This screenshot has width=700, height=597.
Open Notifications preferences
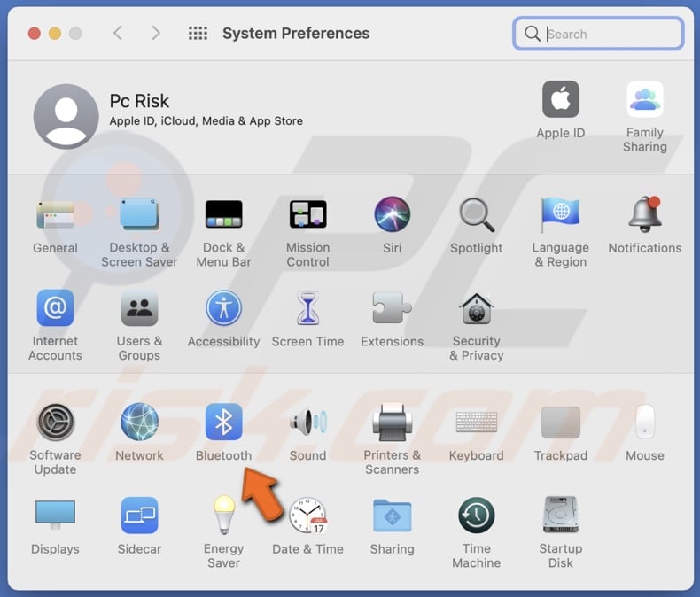644,215
